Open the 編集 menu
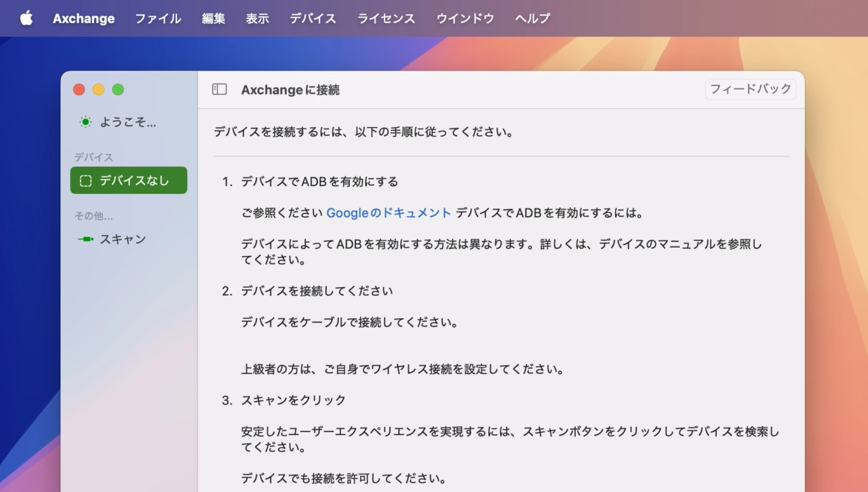The image size is (868, 492). point(214,18)
